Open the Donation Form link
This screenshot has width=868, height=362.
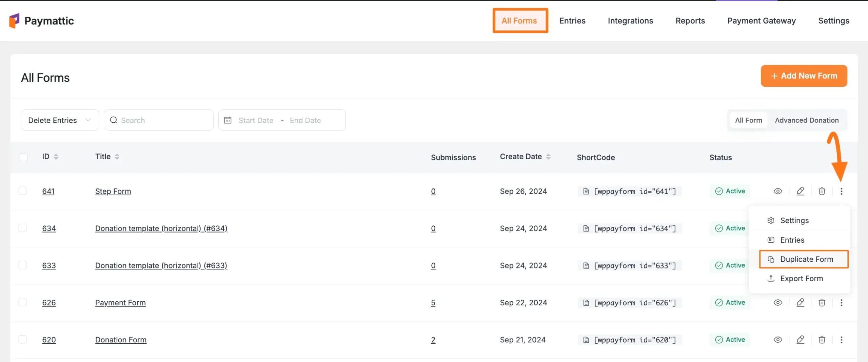[x=120, y=340]
